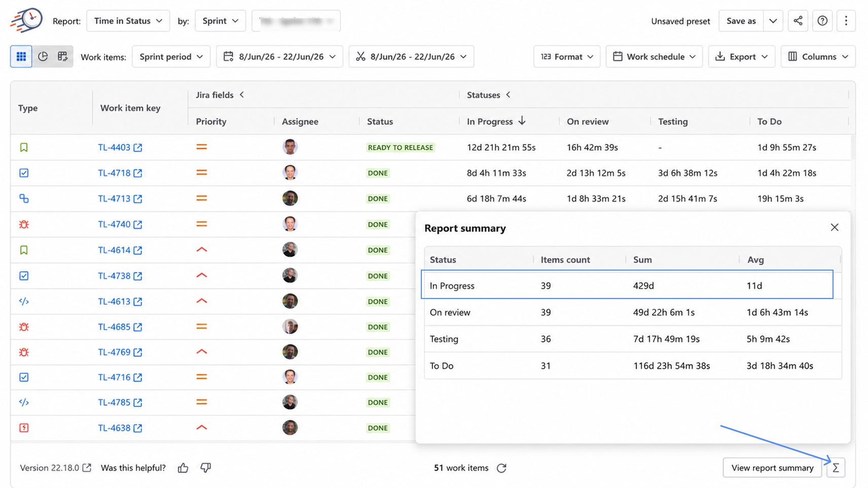
Task: Click the thumbs up feedback icon
Action: pos(183,468)
